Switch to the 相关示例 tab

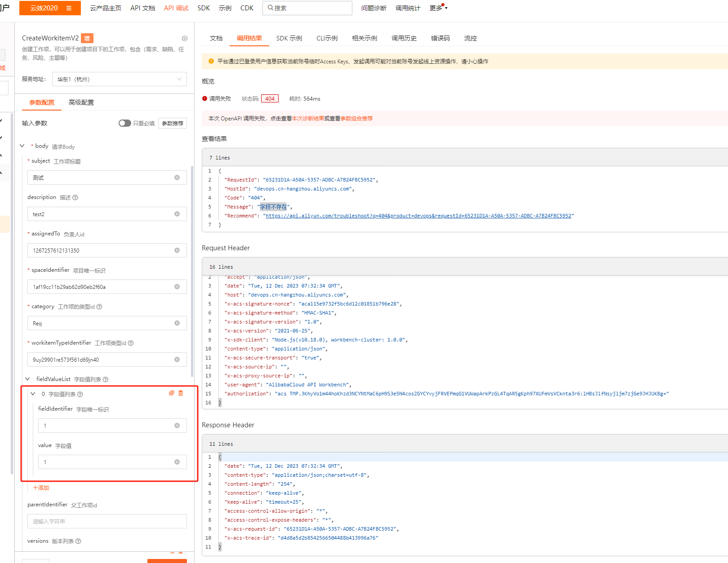point(364,38)
